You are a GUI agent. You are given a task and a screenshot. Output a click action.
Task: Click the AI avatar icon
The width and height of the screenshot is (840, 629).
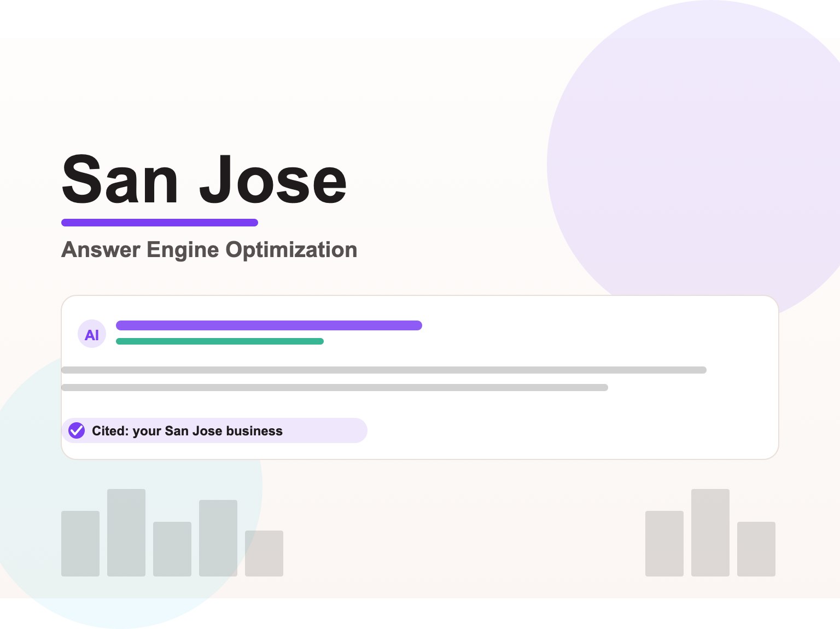(x=92, y=334)
